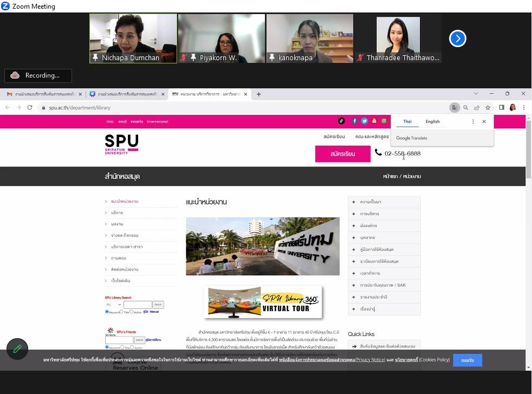Open the ALL dropdown in library search
This screenshot has width=532, height=394.
pos(113,305)
